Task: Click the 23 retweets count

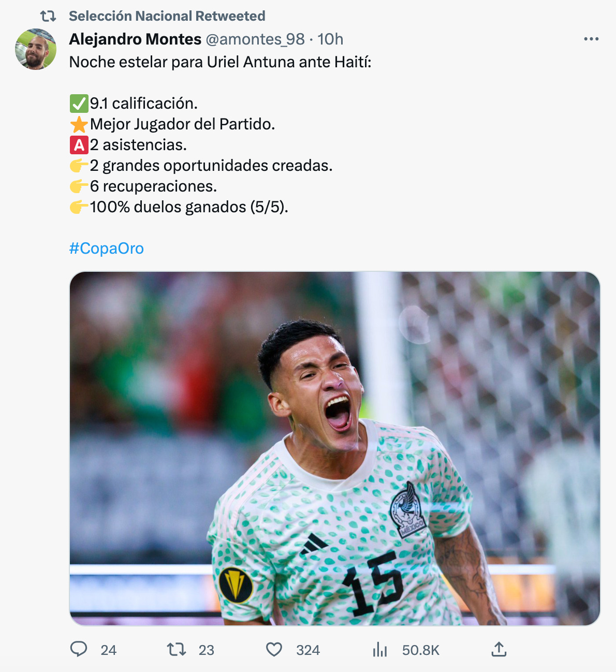Action: (207, 650)
